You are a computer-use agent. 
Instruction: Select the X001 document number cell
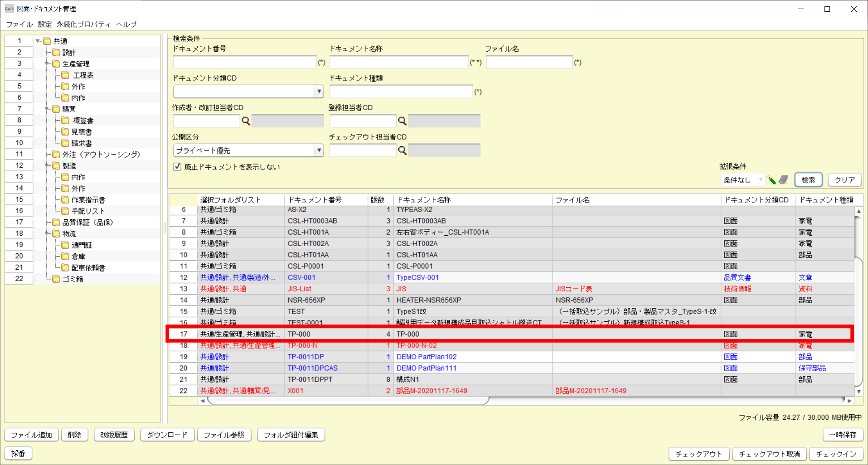tap(326, 391)
